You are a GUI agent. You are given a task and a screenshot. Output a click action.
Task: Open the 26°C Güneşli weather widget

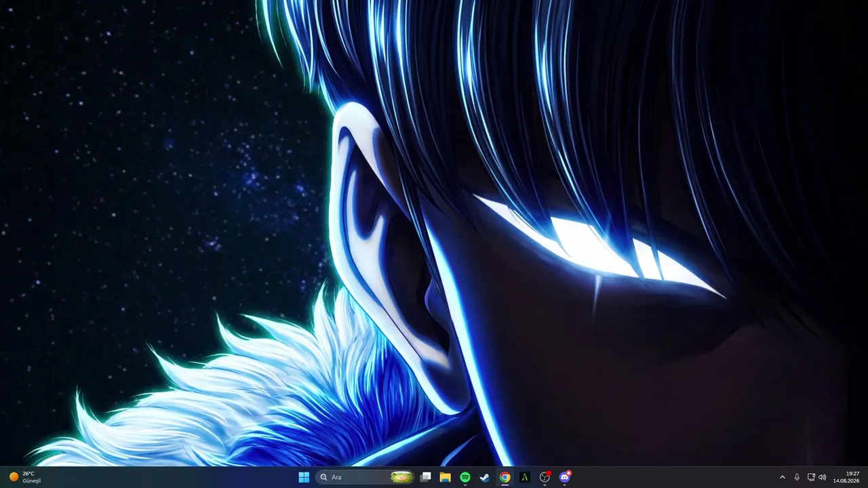pos(25,477)
